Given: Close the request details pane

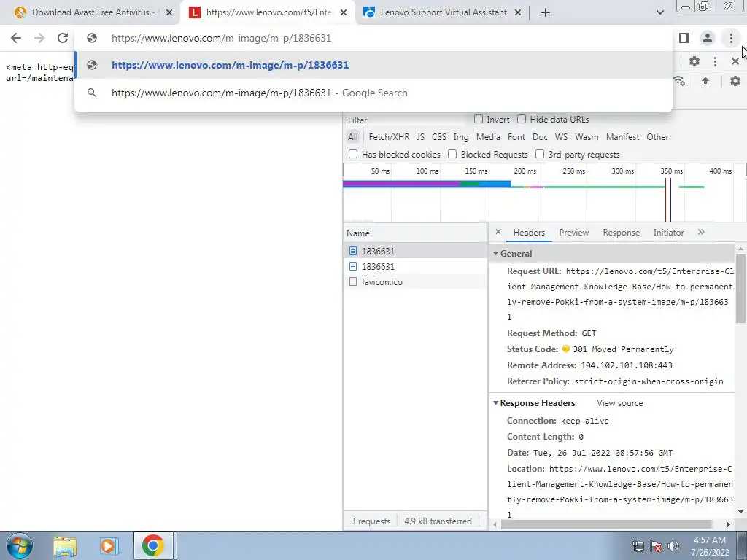Looking at the screenshot, I should (x=498, y=232).
